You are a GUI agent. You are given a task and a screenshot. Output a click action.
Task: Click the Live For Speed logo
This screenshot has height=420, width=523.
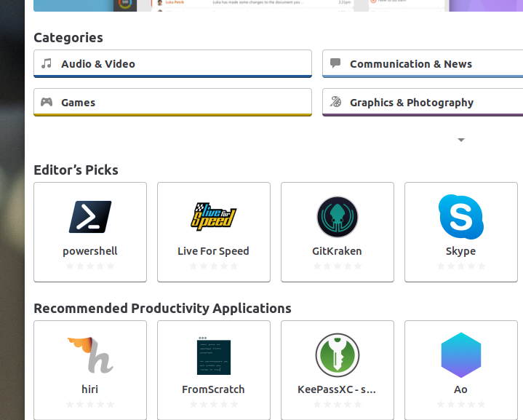coord(213,216)
